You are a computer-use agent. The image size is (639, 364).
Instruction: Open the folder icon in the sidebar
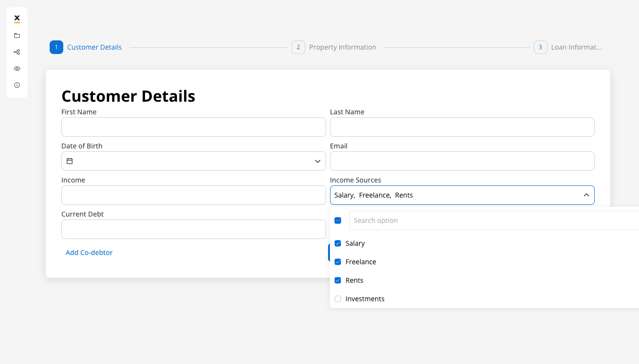17,36
